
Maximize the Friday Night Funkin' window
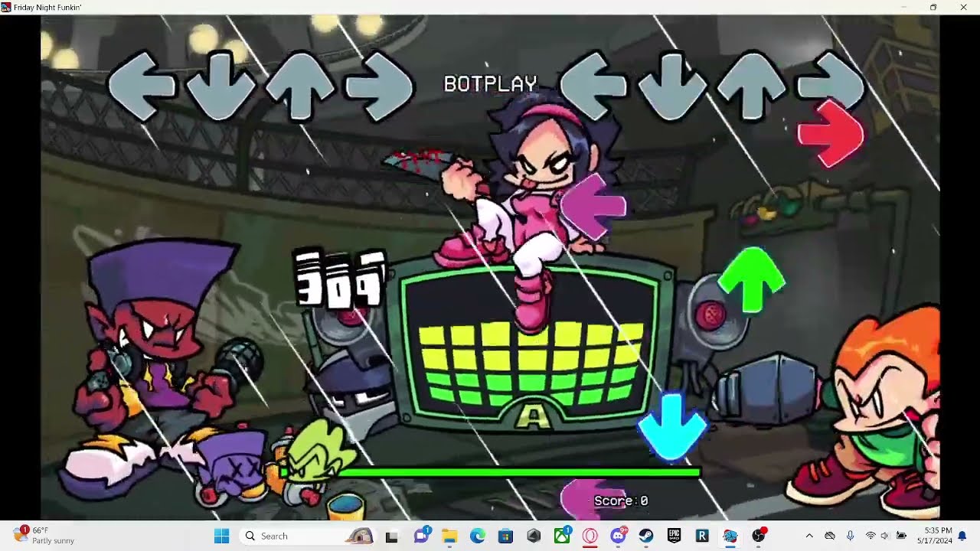coord(933,7)
